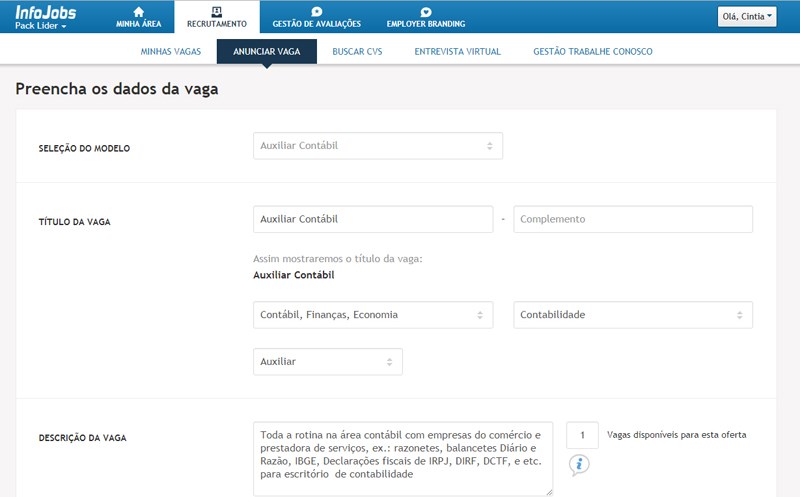The height and width of the screenshot is (497, 800).
Task: Open Gestão Trabalhe Conosco tab
Action: 593,52
